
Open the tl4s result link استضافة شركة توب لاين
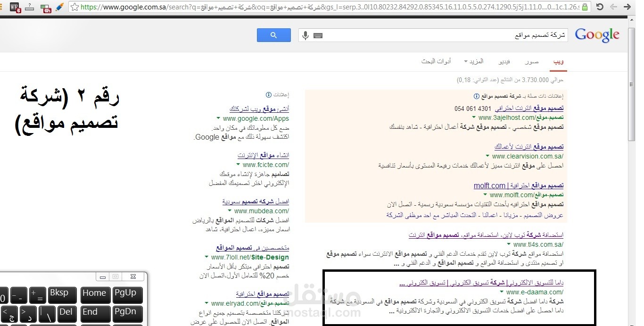(486, 235)
